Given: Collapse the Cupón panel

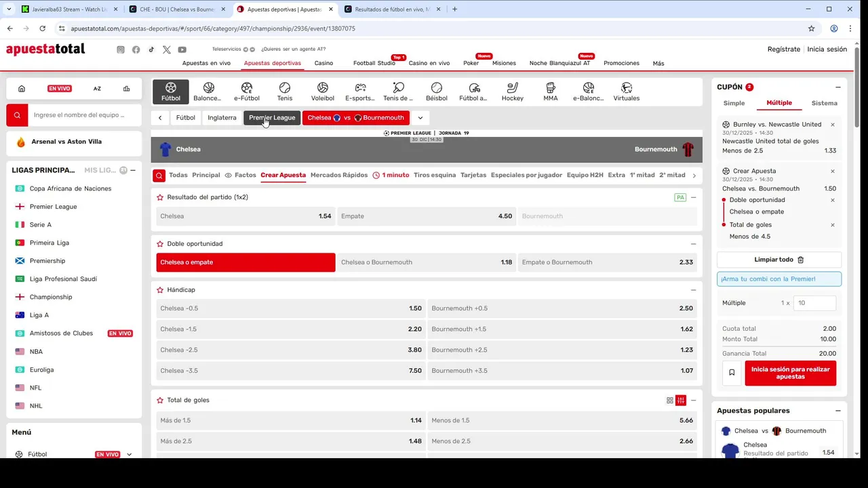Looking at the screenshot, I should 838,87.
